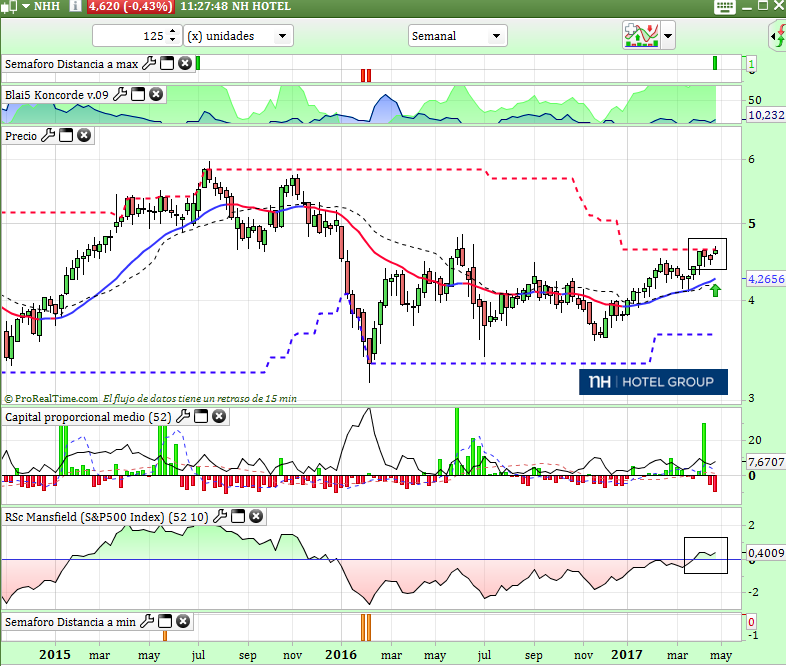Click the green max signal value 1 label
The image size is (786, 666).
click(751, 64)
